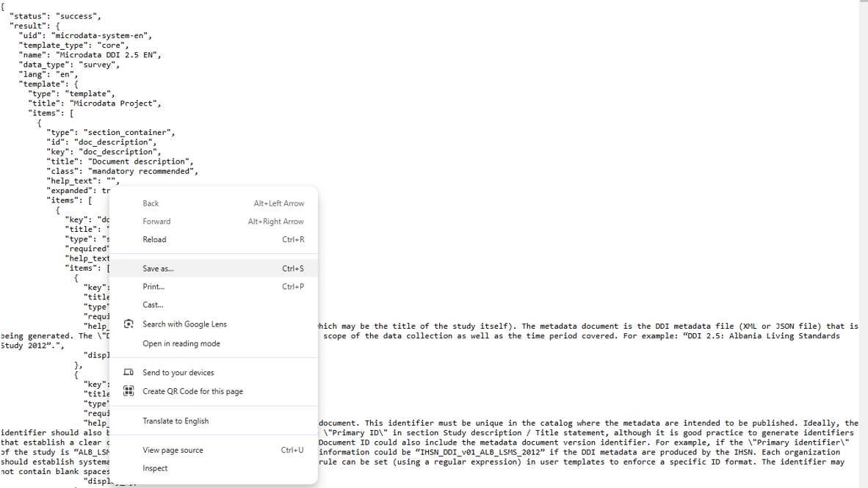This screenshot has height=488, width=868.
Task: Navigate Back using the context menu
Action: [150, 203]
